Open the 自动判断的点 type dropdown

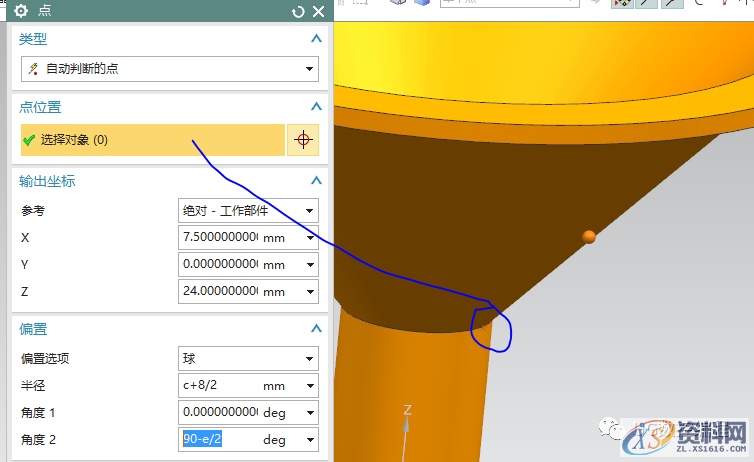click(170, 69)
